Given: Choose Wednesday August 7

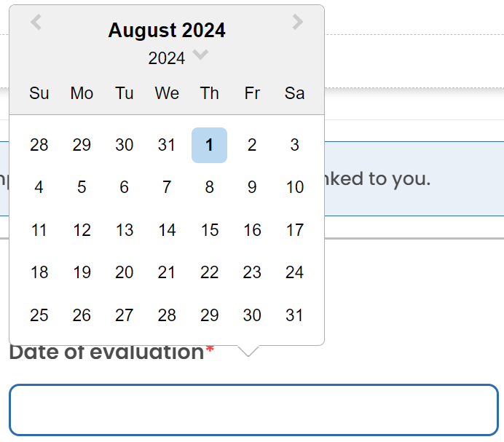Looking at the screenshot, I should [x=167, y=188].
